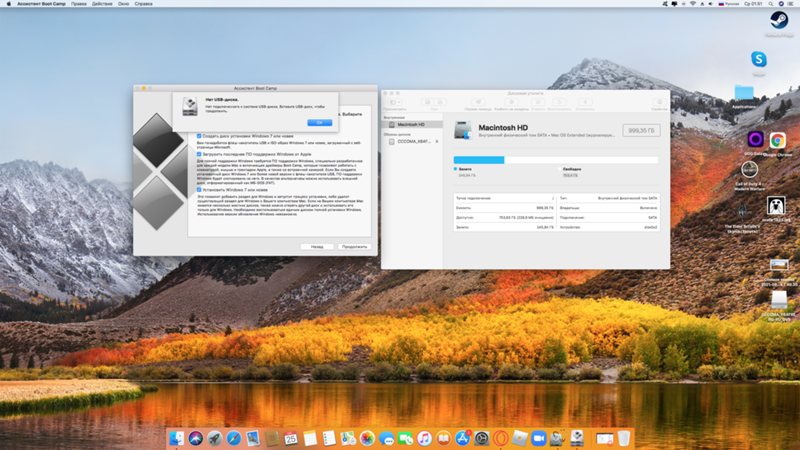Image resolution: width=800 pixels, height=450 pixels.
Task: Open the 'Русская' input source menu
Action: (x=729, y=4)
